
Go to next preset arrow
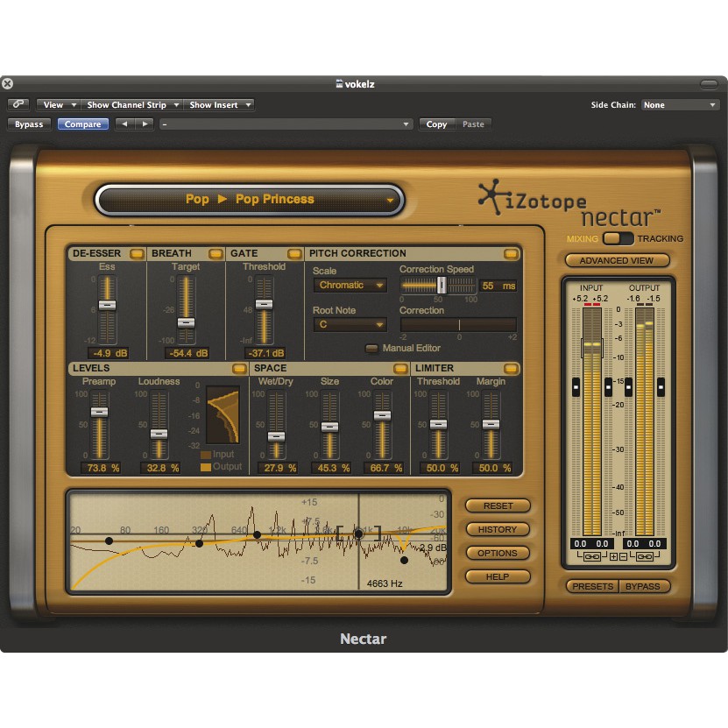click(x=145, y=124)
